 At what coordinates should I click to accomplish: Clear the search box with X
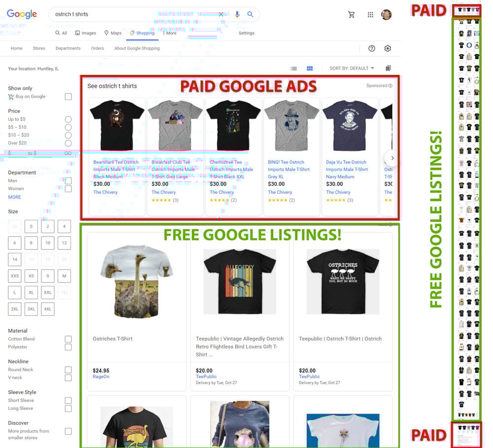point(221,14)
